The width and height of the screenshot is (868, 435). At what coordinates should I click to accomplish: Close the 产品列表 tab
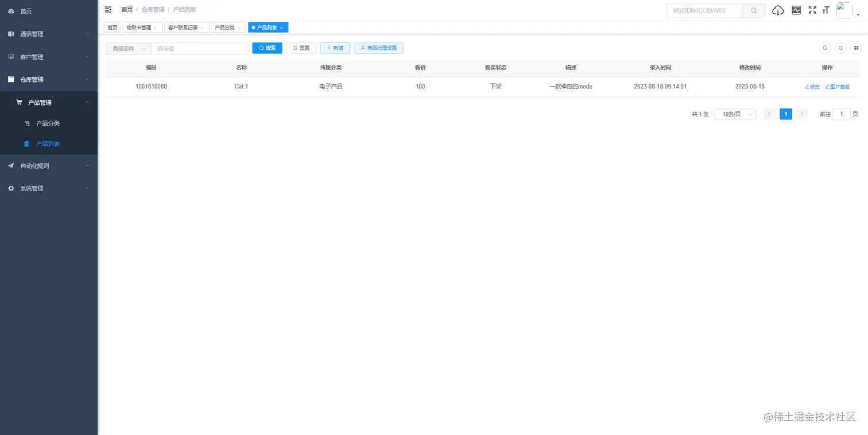tap(281, 28)
